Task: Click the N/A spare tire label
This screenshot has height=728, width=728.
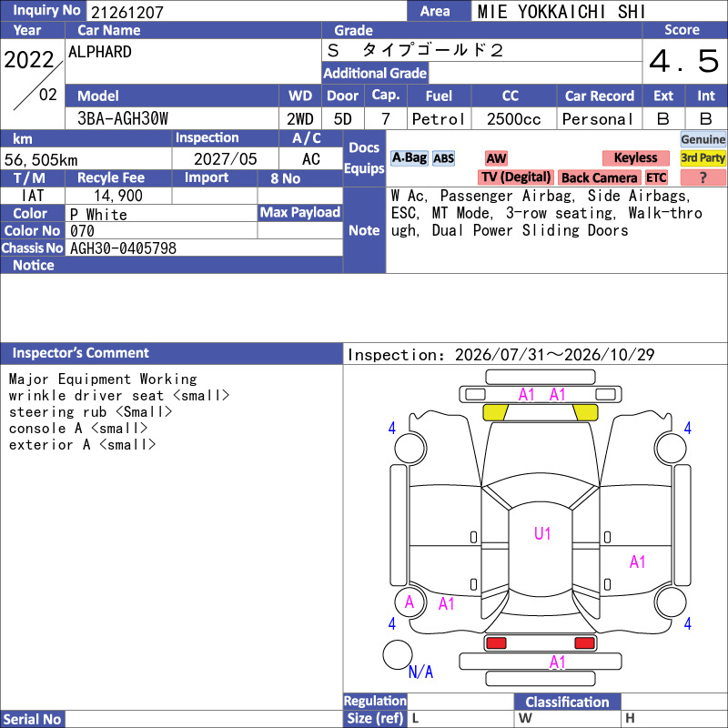Action: 420,672
